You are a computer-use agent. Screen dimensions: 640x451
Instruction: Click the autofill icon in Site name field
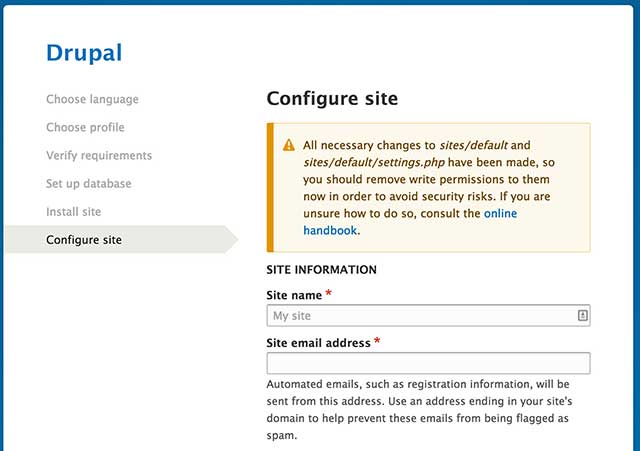click(582, 315)
